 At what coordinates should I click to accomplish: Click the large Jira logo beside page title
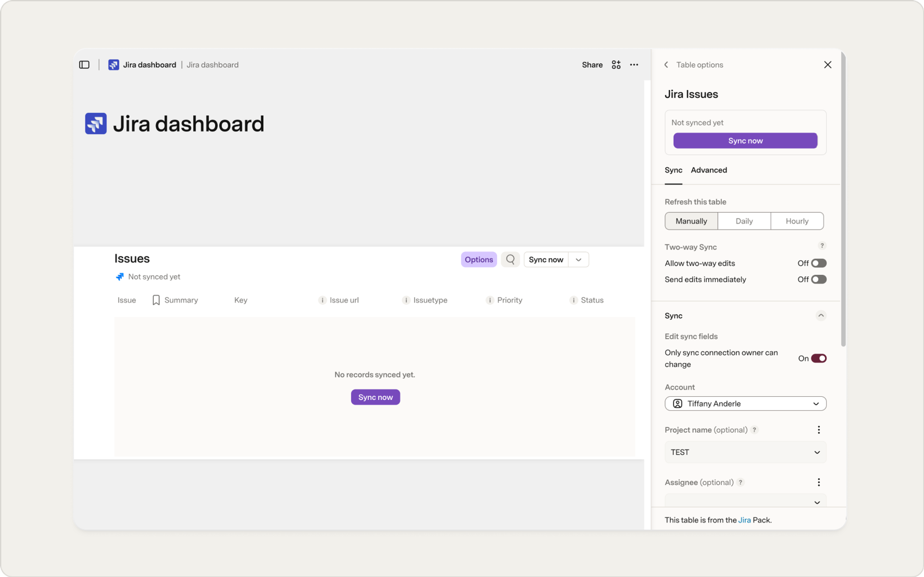coord(96,124)
